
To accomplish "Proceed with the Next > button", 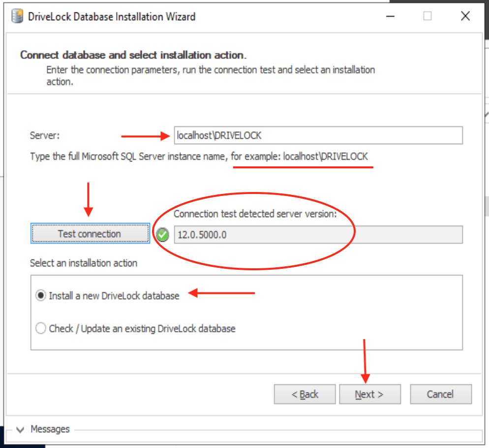I will 369,394.
